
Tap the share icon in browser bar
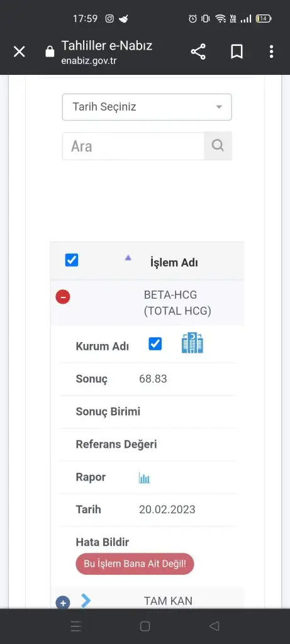pyautogui.click(x=198, y=52)
